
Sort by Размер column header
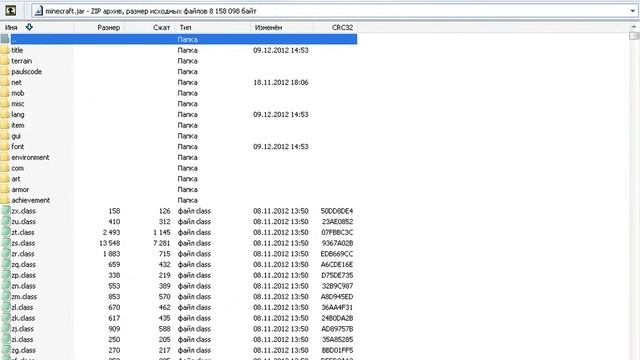pos(108,27)
